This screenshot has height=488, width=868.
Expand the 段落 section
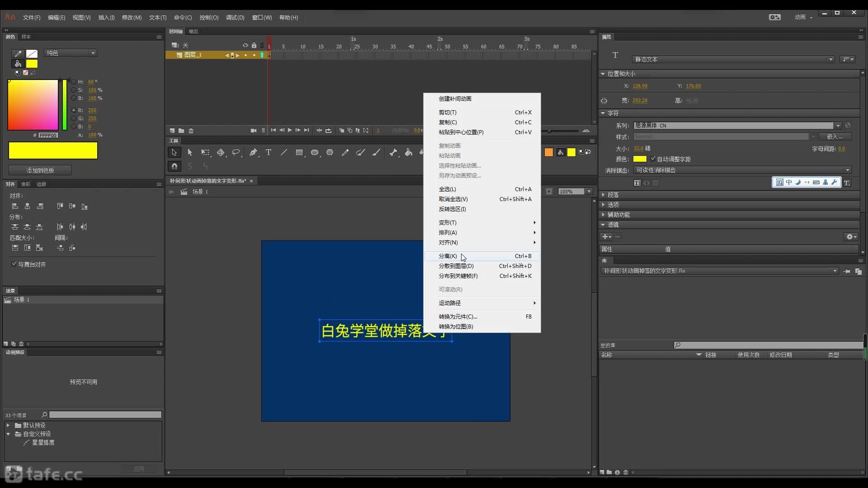pyautogui.click(x=603, y=195)
